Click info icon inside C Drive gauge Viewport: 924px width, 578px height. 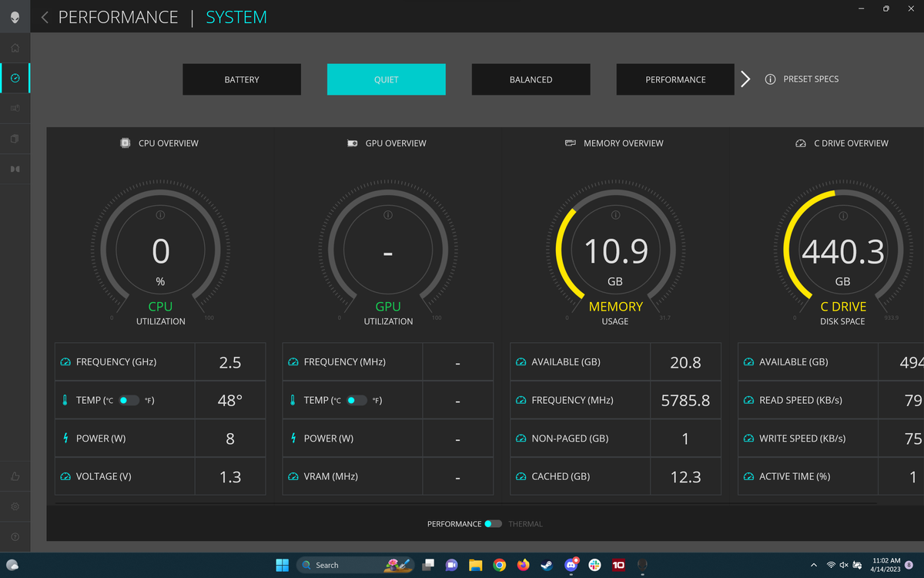pyautogui.click(x=843, y=215)
